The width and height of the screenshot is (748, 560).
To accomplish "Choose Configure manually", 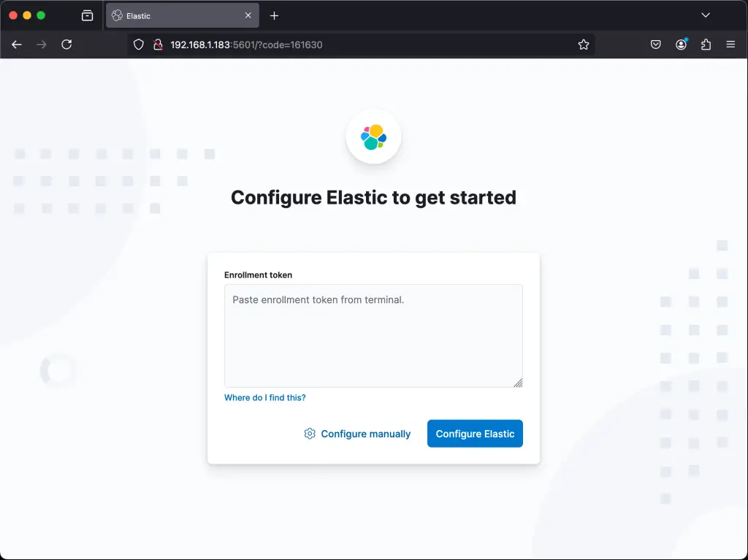I will coord(365,433).
